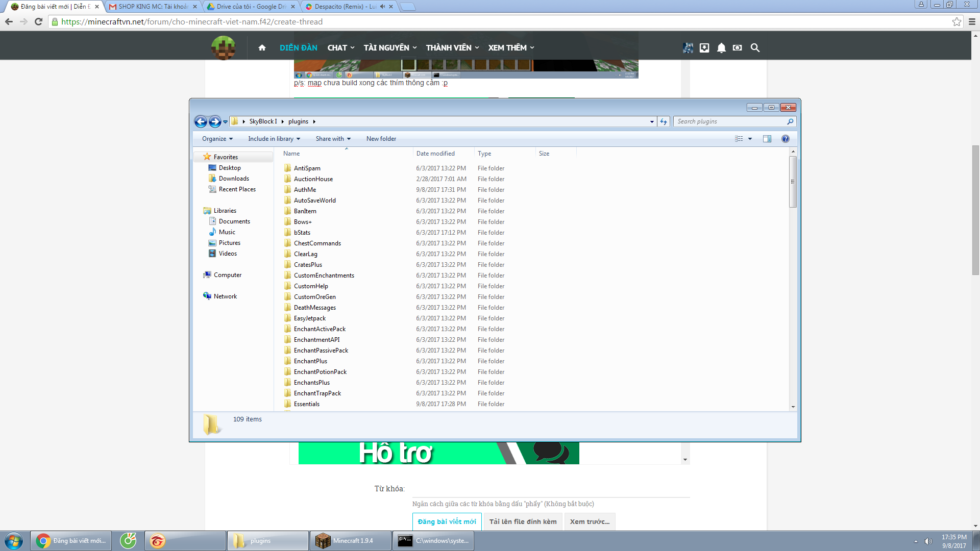The image size is (980, 551).
Task: Open Explorer help question mark icon
Action: 785,139
